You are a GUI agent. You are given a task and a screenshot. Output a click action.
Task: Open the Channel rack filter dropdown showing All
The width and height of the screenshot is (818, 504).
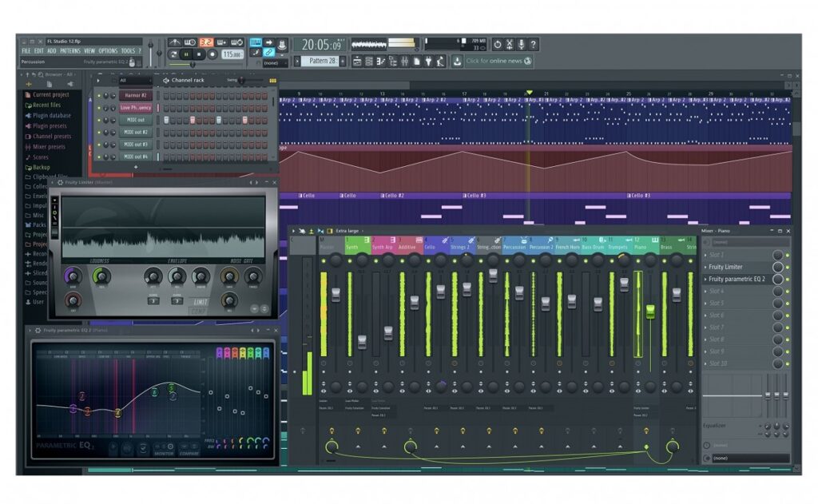click(x=134, y=80)
